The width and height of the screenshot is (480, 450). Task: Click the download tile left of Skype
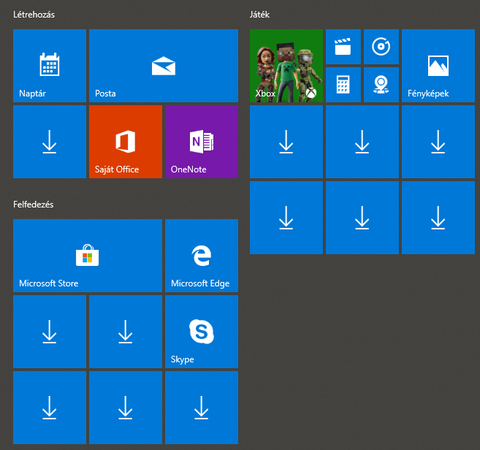(x=125, y=332)
